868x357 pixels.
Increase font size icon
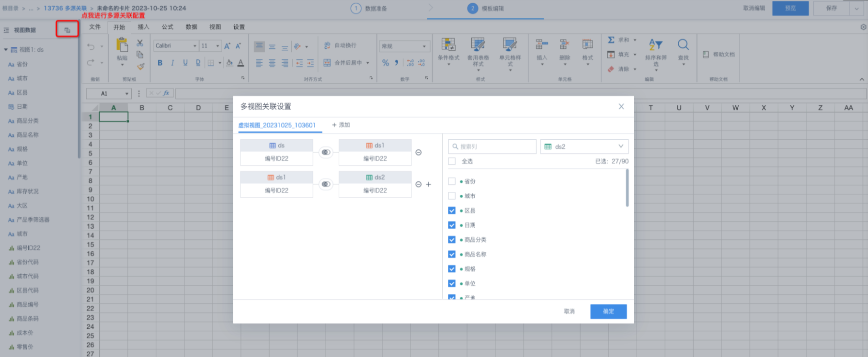[x=227, y=46]
